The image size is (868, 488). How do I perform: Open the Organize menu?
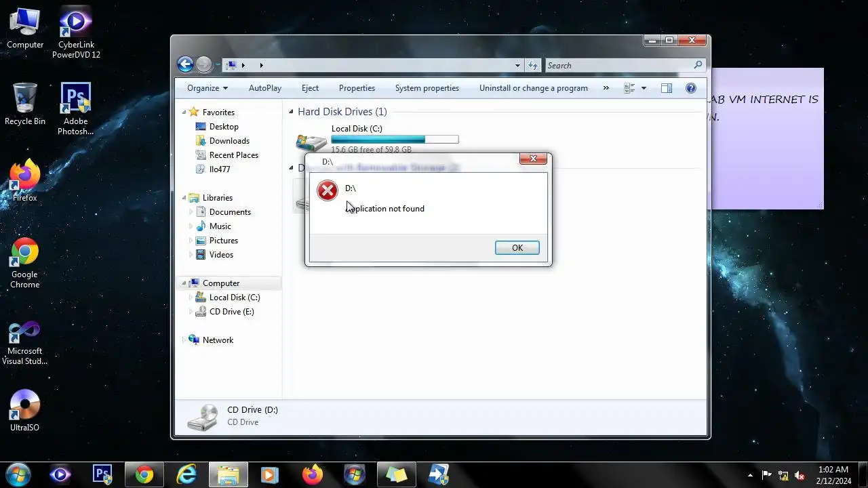pyautogui.click(x=208, y=88)
